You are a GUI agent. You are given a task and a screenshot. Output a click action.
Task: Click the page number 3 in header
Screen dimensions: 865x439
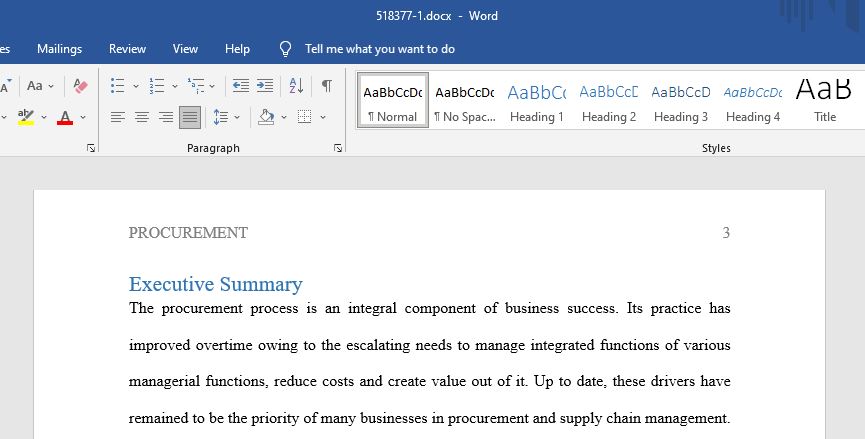point(726,233)
